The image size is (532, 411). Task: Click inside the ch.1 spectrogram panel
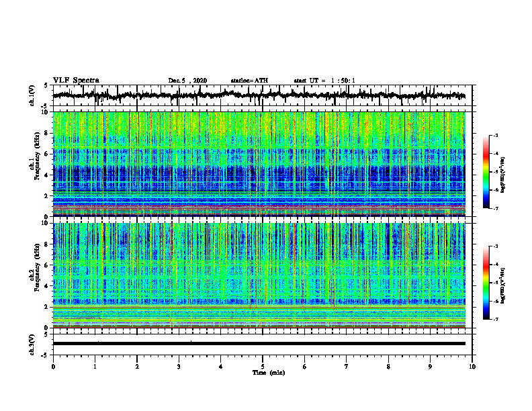259,164
